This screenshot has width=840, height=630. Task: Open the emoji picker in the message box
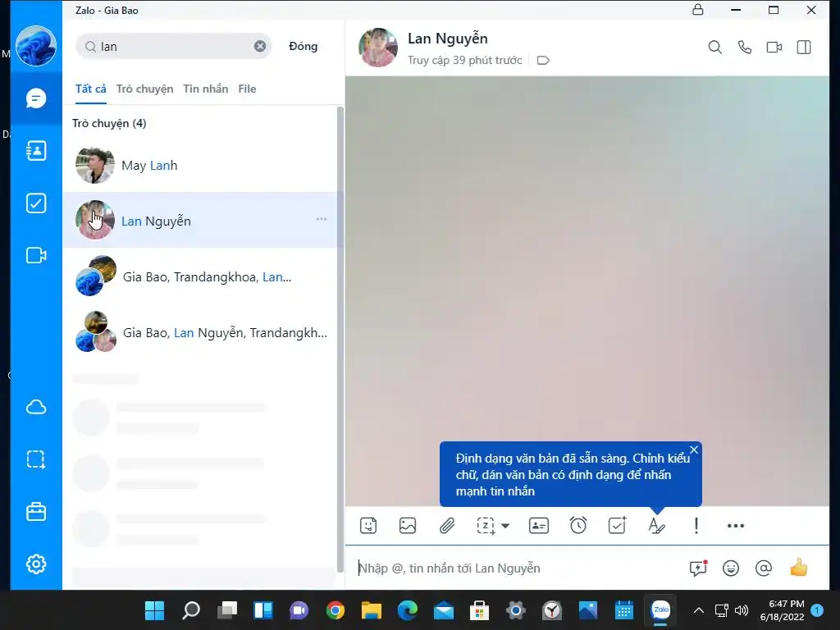coord(731,568)
